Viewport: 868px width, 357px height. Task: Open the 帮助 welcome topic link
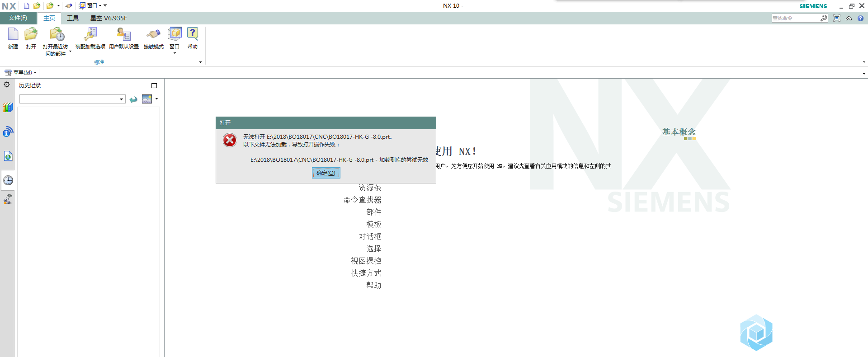[x=374, y=285]
